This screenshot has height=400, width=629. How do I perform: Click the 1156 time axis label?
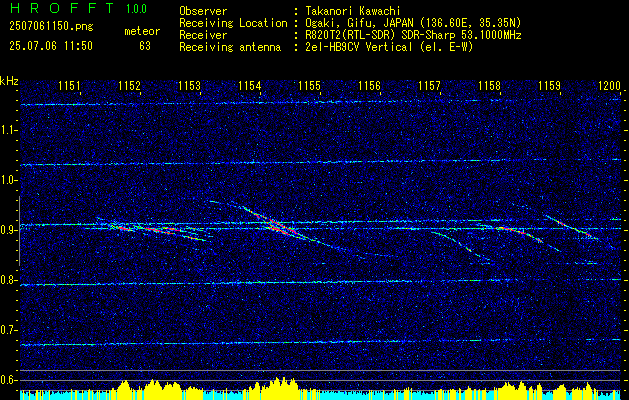(369, 85)
